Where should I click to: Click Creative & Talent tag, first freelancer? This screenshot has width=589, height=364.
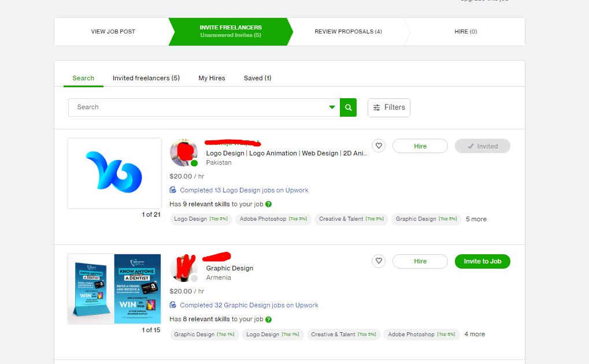pos(351,219)
